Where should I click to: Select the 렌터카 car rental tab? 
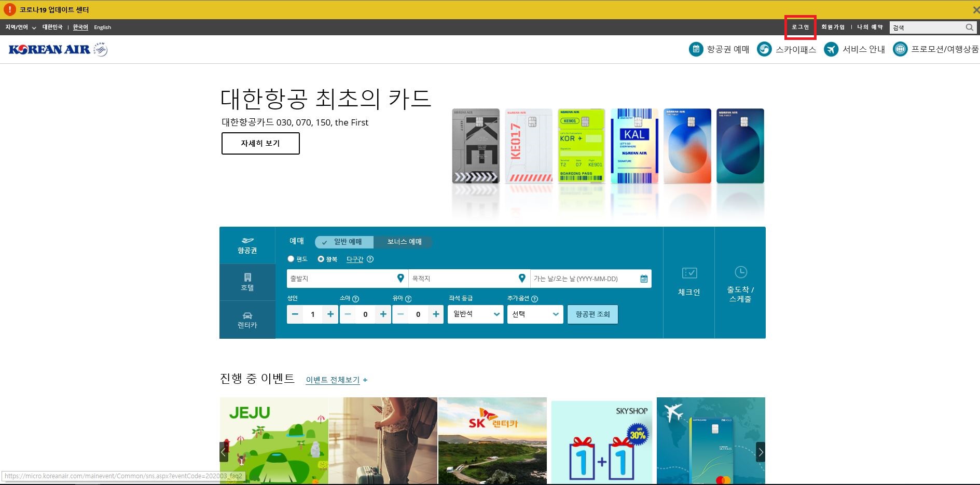tap(247, 320)
